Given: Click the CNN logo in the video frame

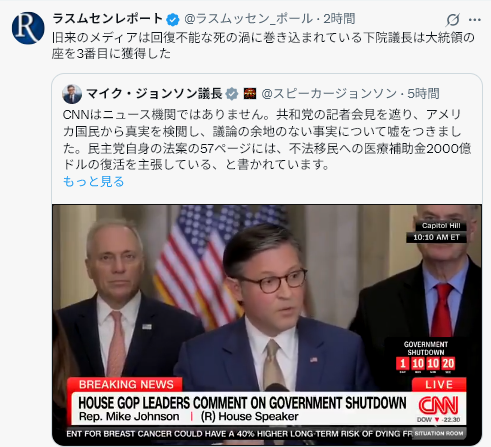Looking at the screenshot, I should (438, 405).
